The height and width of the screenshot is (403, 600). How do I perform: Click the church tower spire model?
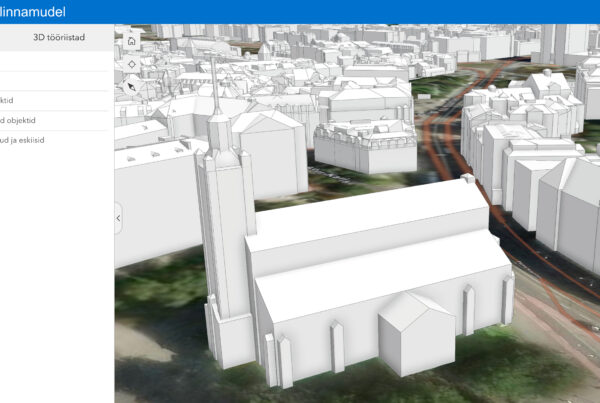pyautogui.click(x=214, y=100)
